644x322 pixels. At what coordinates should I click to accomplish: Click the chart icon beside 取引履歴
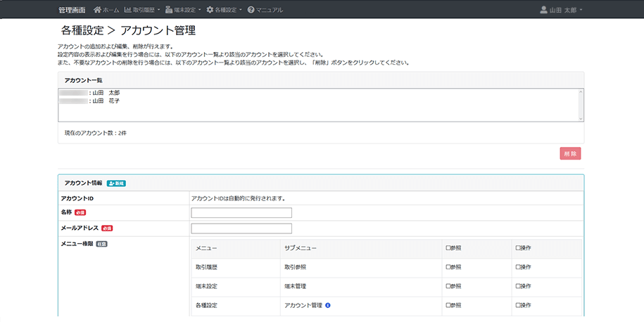(x=127, y=9)
